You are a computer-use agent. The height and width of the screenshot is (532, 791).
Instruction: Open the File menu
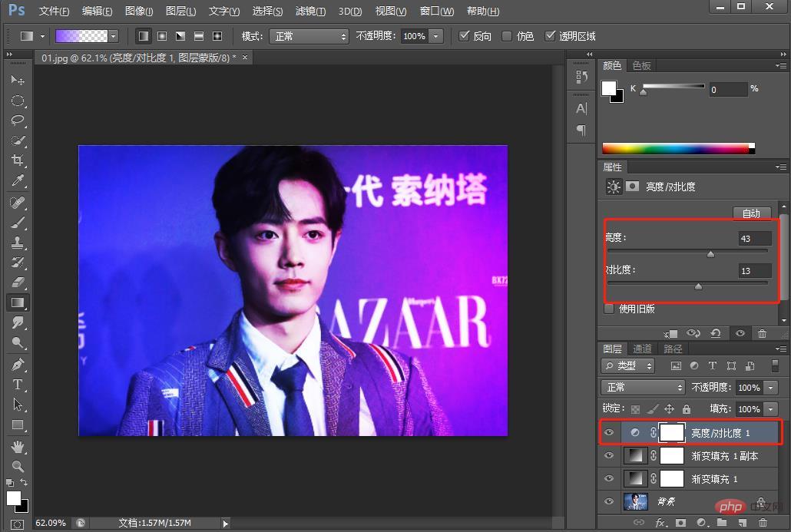pyautogui.click(x=54, y=11)
